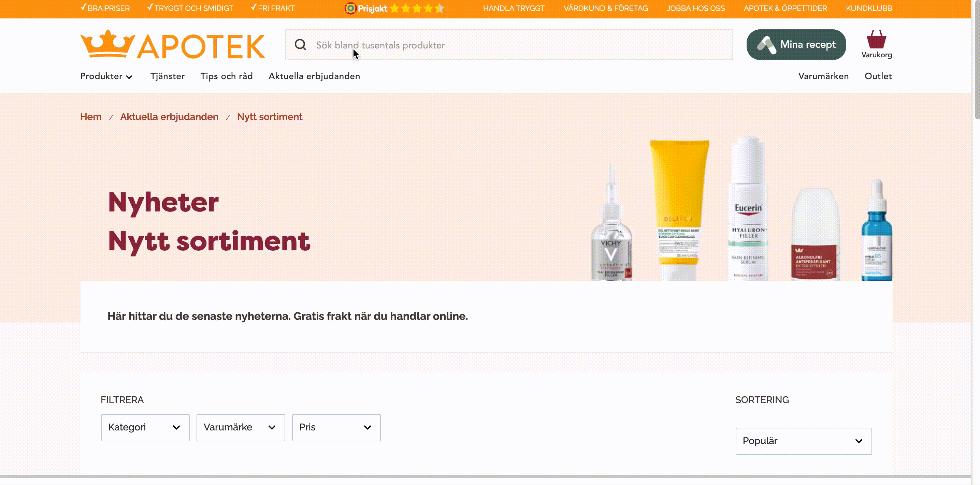This screenshot has height=485, width=980.
Task: Click the yellow Decléor tube image
Action: (679, 210)
